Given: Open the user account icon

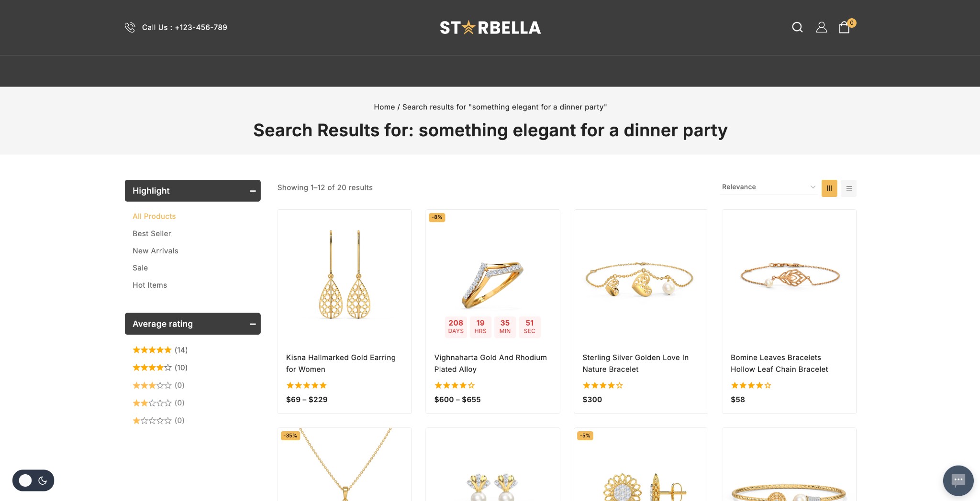Looking at the screenshot, I should point(821,27).
